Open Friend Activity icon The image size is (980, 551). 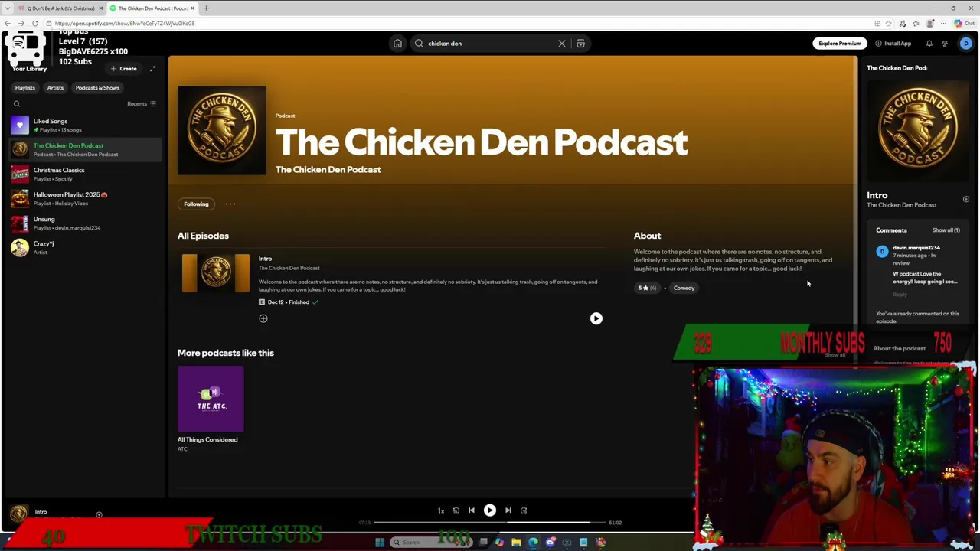point(945,44)
